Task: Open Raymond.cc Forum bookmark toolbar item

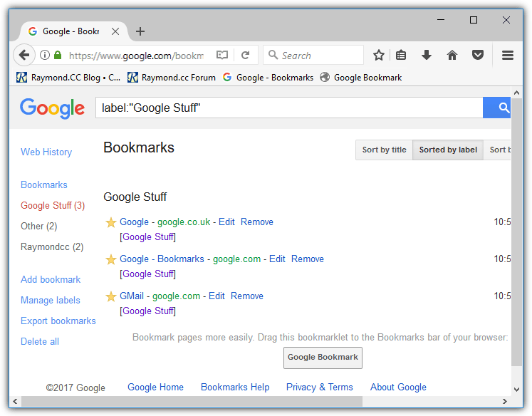Action: (x=172, y=78)
